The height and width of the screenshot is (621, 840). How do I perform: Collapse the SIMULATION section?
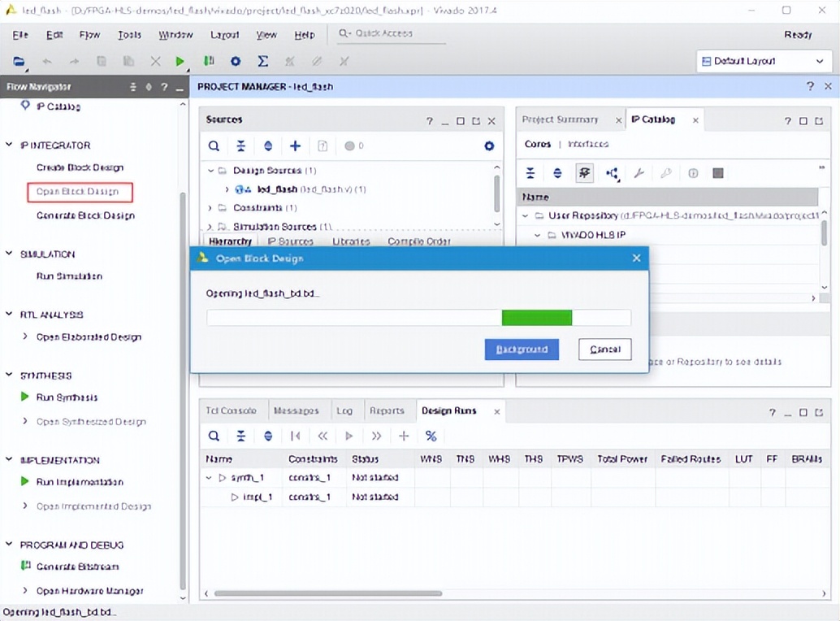pyautogui.click(x=9, y=254)
